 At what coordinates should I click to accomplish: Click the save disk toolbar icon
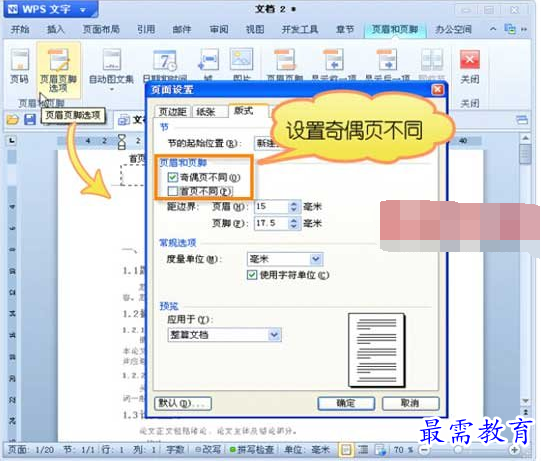point(30,119)
